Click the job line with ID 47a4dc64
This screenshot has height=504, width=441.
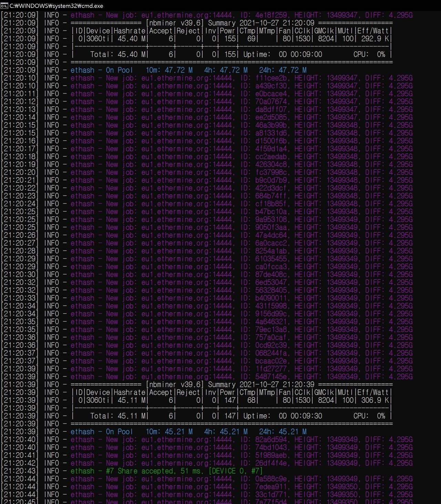(207, 235)
